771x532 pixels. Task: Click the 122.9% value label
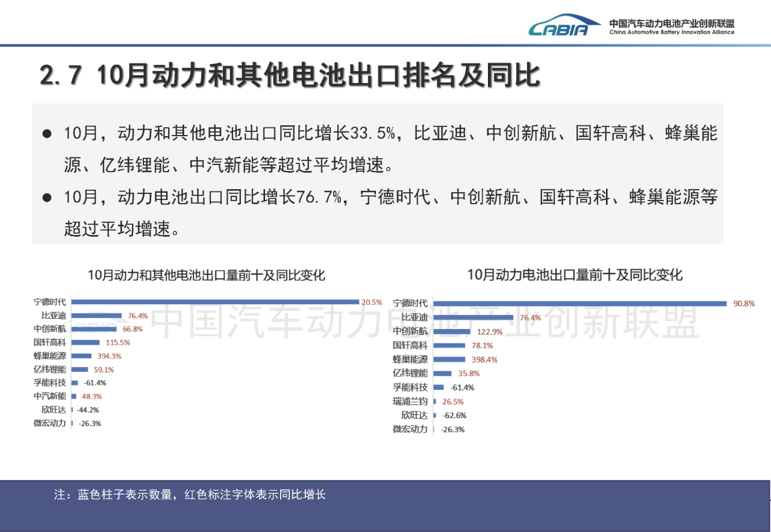[x=489, y=331]
